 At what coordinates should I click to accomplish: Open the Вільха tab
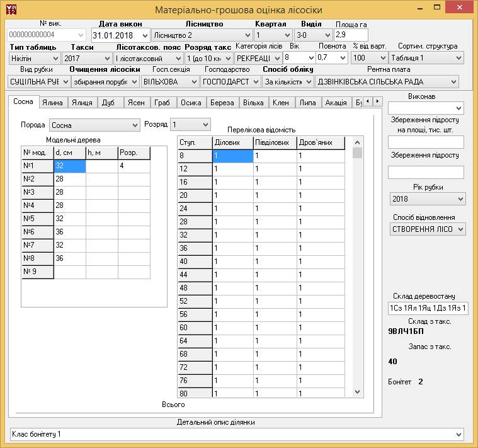point(253,103)
